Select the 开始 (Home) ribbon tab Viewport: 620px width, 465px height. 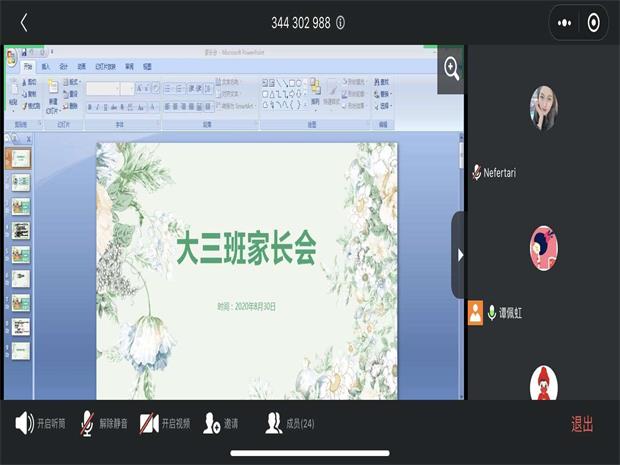(27, 66)
